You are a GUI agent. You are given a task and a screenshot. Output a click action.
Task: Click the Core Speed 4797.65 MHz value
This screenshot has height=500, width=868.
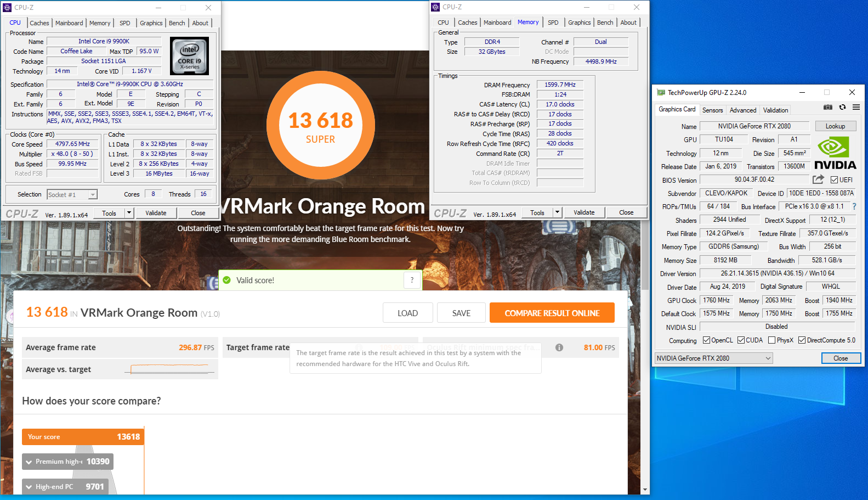(x=72, y=144)
